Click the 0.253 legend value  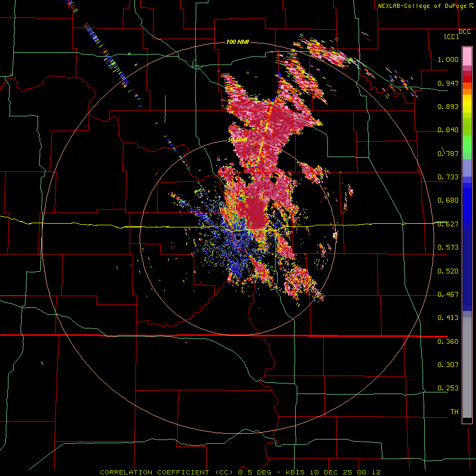(x=448, y=388)
